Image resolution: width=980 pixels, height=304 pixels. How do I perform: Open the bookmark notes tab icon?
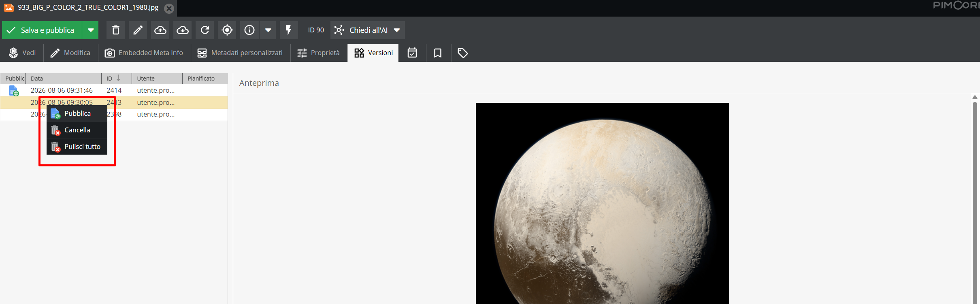(x=438, y=53)
